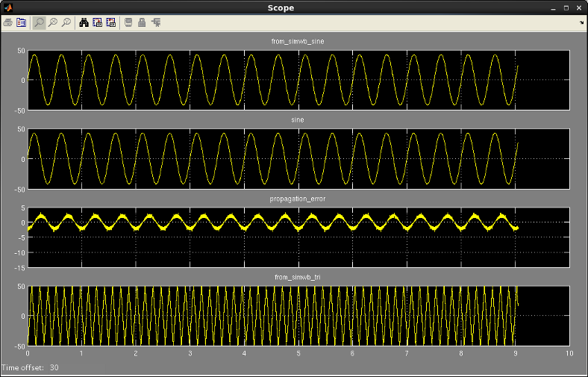This screenshot has width=588, height=377.
Task: Click the sine plot title text
Action: tap(298, 120)
